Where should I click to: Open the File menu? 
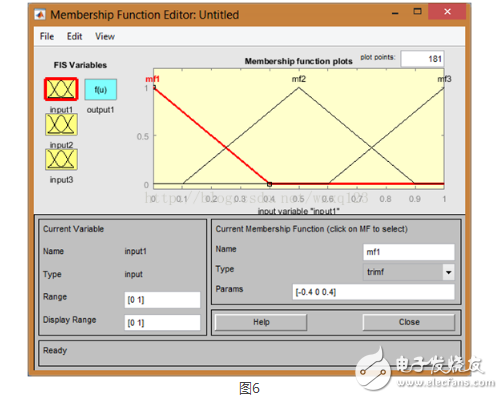[47, 36]
